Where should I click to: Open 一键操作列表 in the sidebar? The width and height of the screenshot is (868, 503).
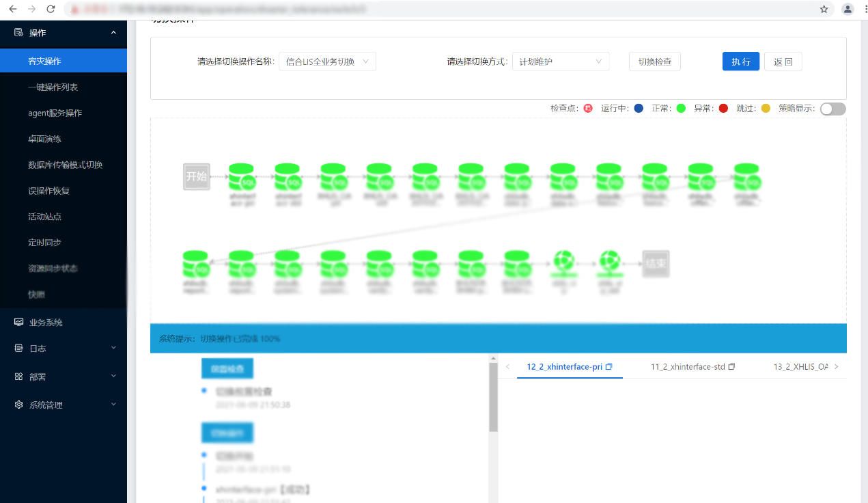53,87
